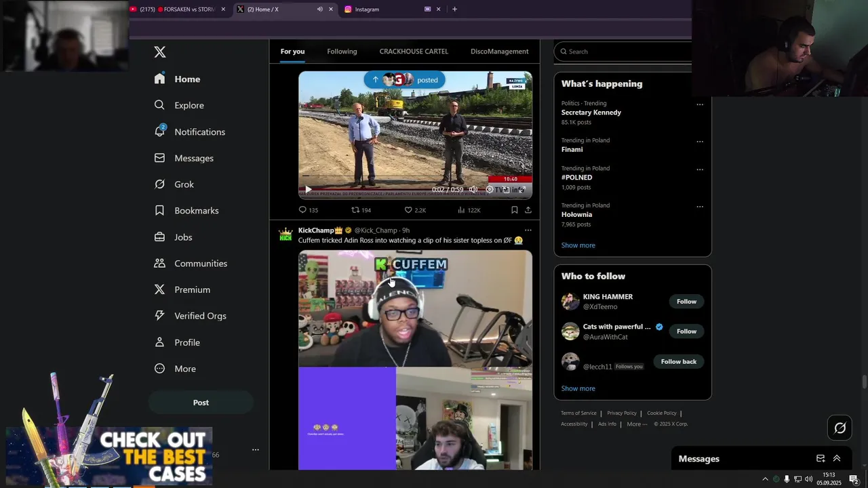This screenshot has width=868, height=488.
Task: Click the Search input field
Action: 627,52
